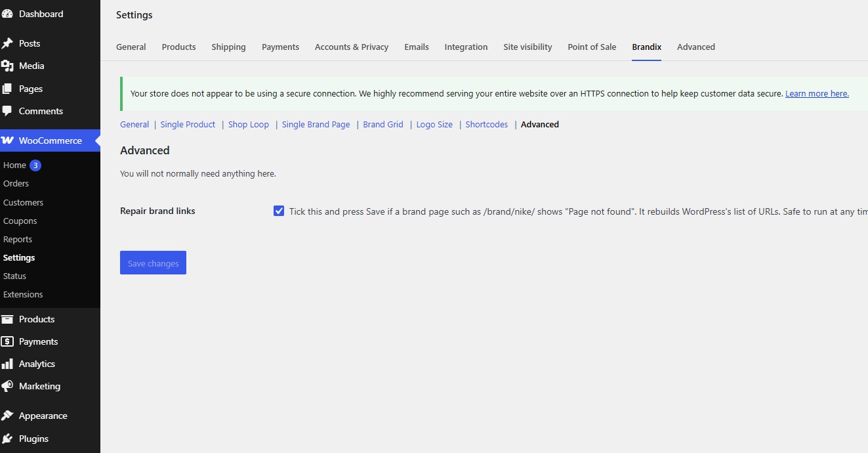Open the Brand Grid subsection link

point(383,124)
